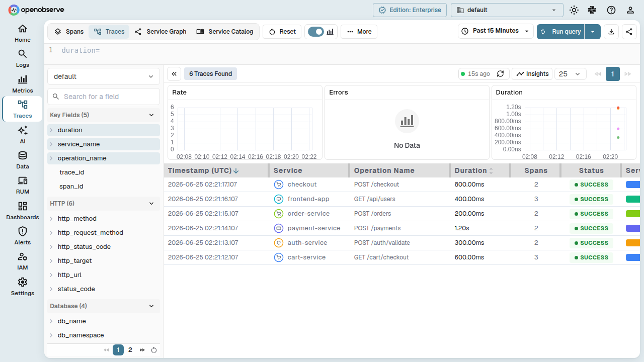Viewport: 644px width, 362px height.
Task: Open the AI sidebar item
Action: pos(22,135)
